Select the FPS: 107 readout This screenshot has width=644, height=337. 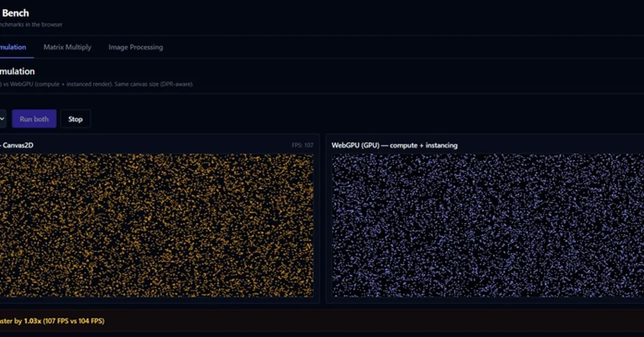pos(302,145)
